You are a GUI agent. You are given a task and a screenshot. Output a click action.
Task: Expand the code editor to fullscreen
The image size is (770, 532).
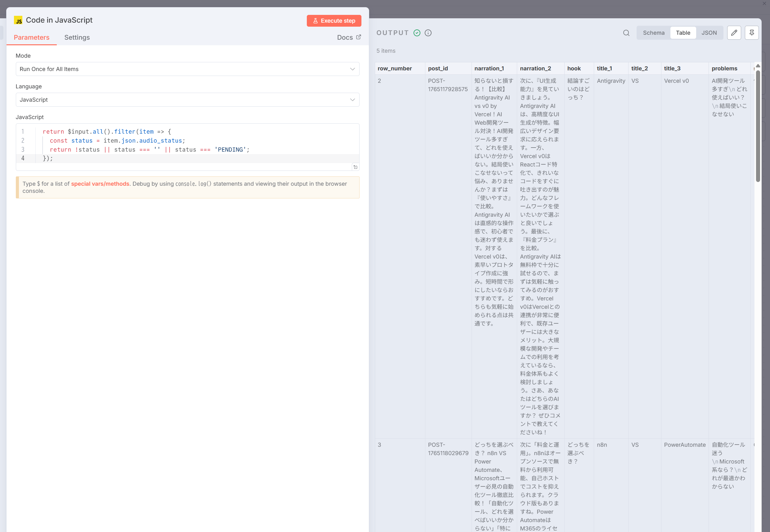pyautogui.click(x=355, y=167)
